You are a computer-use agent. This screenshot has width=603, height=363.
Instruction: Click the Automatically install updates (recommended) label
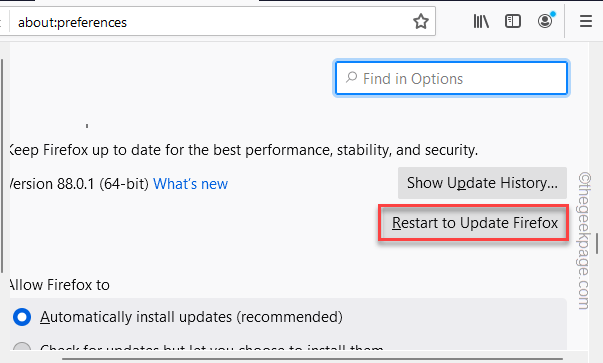point(191,317)
